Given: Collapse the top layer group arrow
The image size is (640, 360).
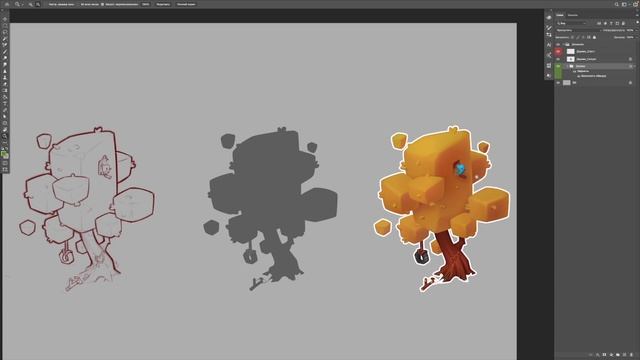Looking at the screenshot, I should (x=564, y=44).
